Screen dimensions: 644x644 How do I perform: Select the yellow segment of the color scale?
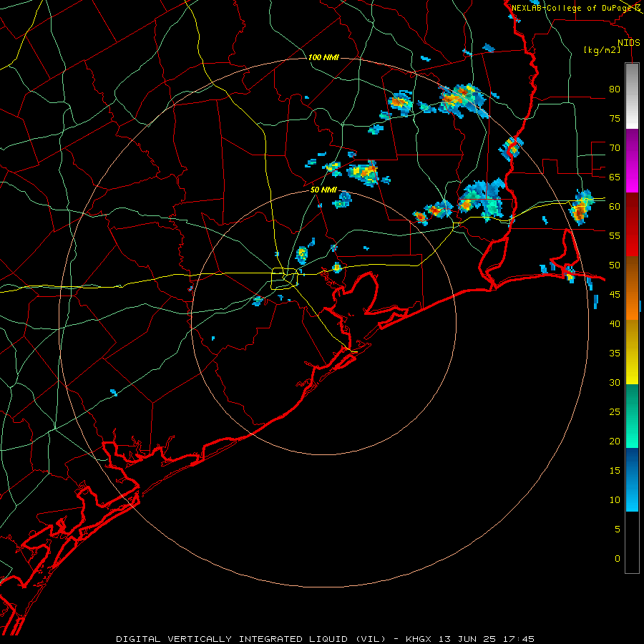(632, 352)
